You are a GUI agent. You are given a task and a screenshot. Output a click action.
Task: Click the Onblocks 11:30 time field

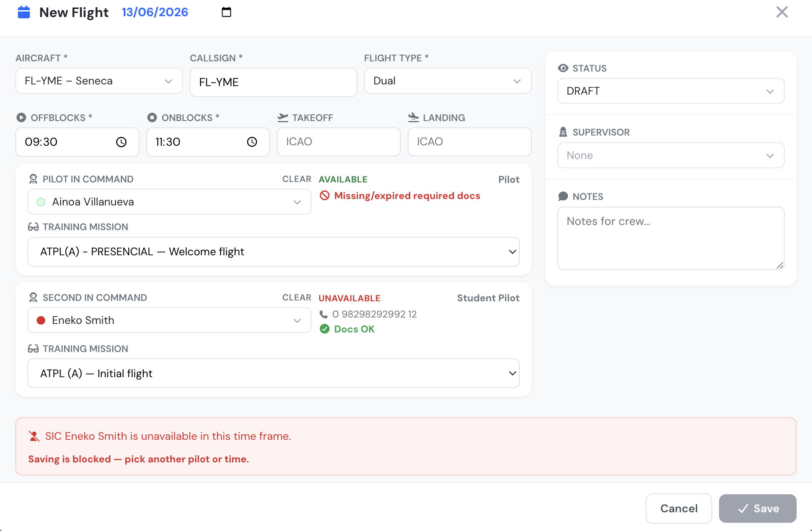[208, 142]
